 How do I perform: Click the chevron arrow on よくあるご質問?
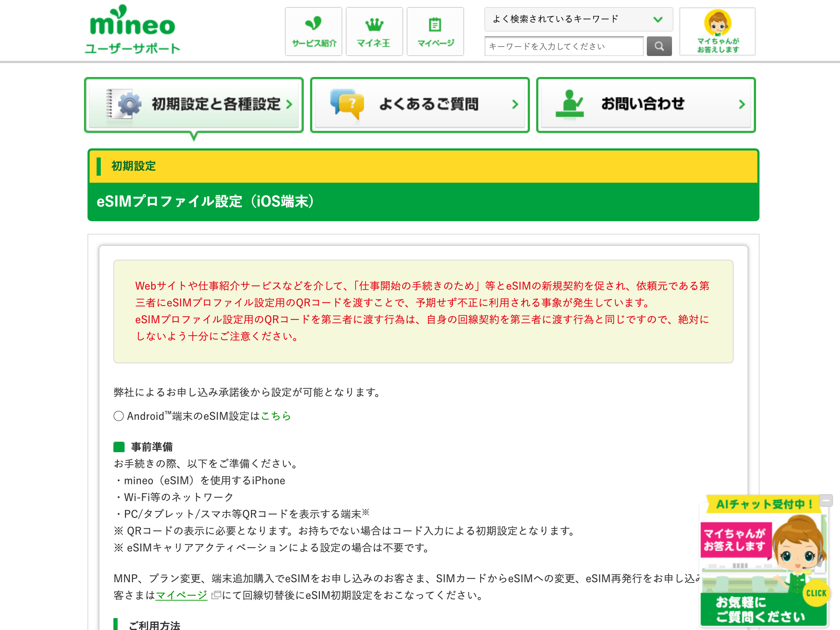coord(515,104)
